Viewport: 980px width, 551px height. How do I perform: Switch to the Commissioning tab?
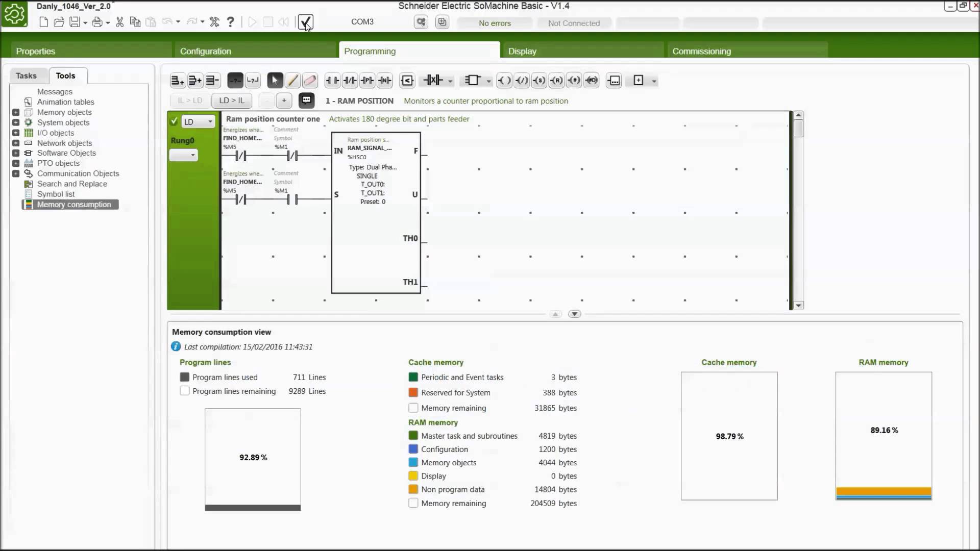747,51
